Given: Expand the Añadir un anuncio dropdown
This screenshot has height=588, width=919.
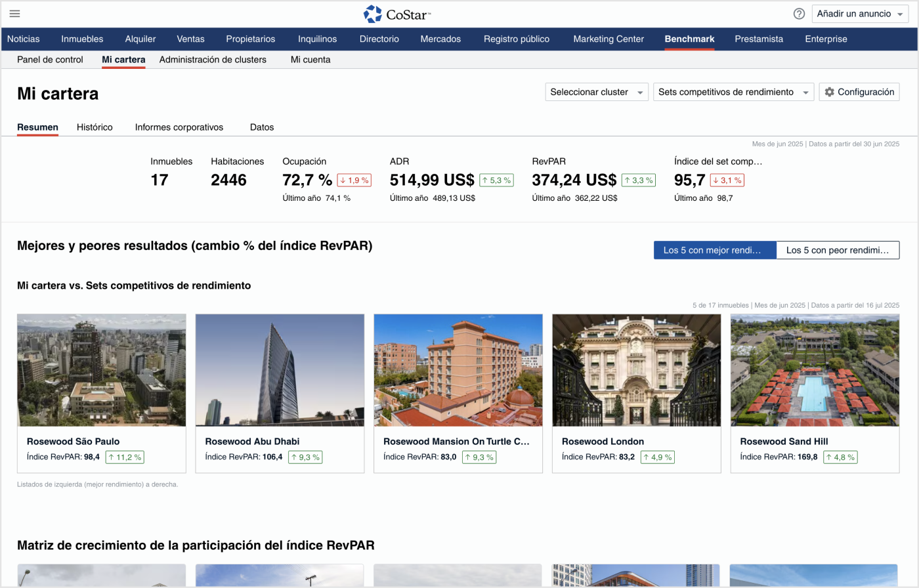Looking at the screenshot, I should [860, 14].
